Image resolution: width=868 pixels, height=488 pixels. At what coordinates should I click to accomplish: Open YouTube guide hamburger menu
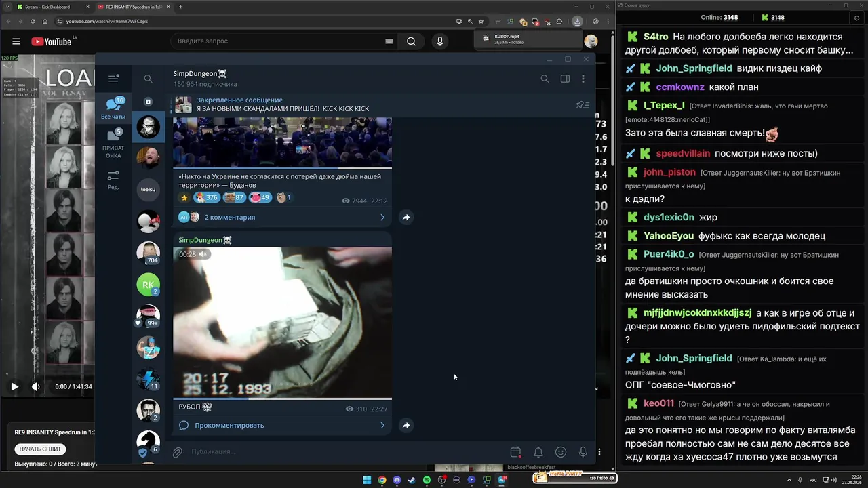tap(16, 41)
